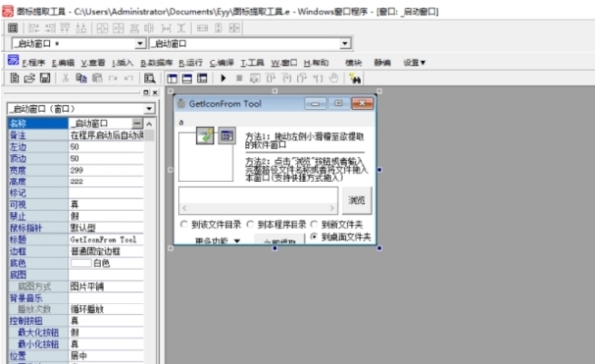Open the B.数据库 menu
595x364 pixels.
157,63
